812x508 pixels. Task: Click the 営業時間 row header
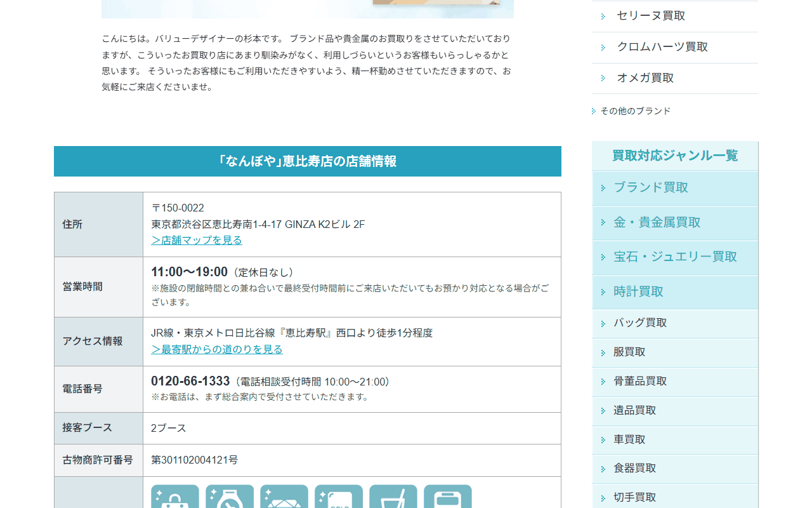point(98,287)
